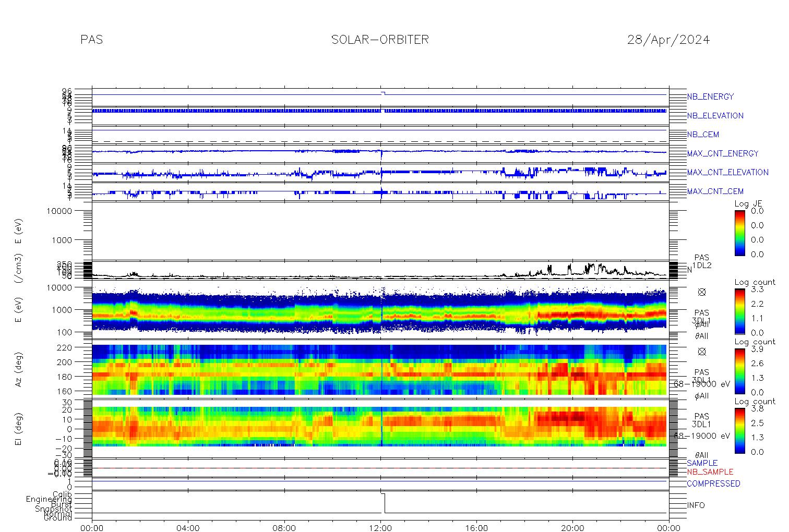This screenshot has height=532, width=789.
Task: Click the 160 tick on azimuth axis
Action: tap(79, 391)
